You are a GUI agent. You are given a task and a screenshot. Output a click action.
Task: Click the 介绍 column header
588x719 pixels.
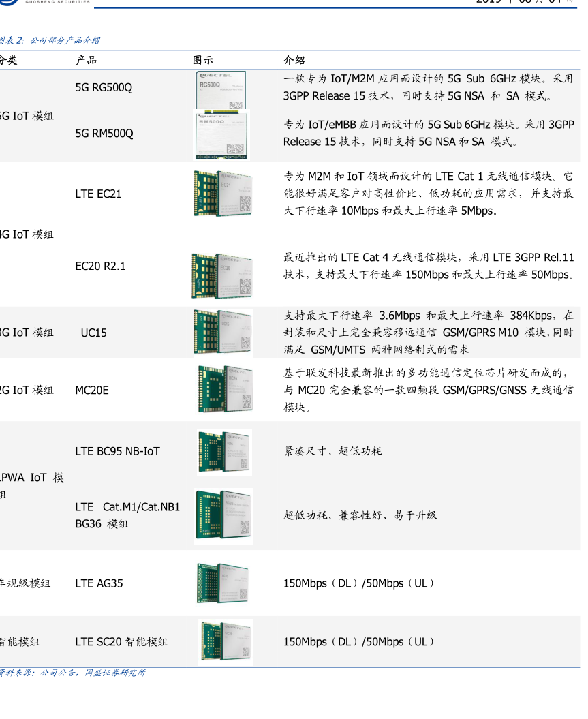(x=294, y=60)
